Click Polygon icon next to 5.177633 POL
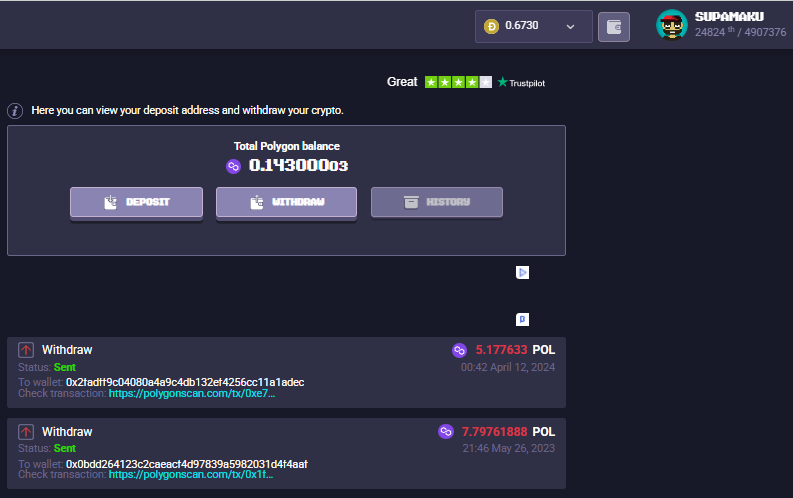This screenshot has width=793, height=498. [459, 350]
